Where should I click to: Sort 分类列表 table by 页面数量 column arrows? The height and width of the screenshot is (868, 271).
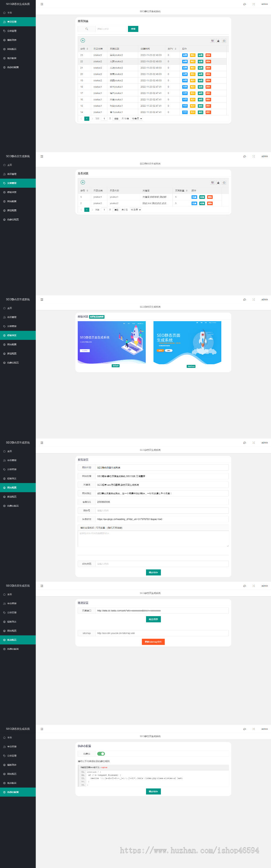[x=186, y=191]
